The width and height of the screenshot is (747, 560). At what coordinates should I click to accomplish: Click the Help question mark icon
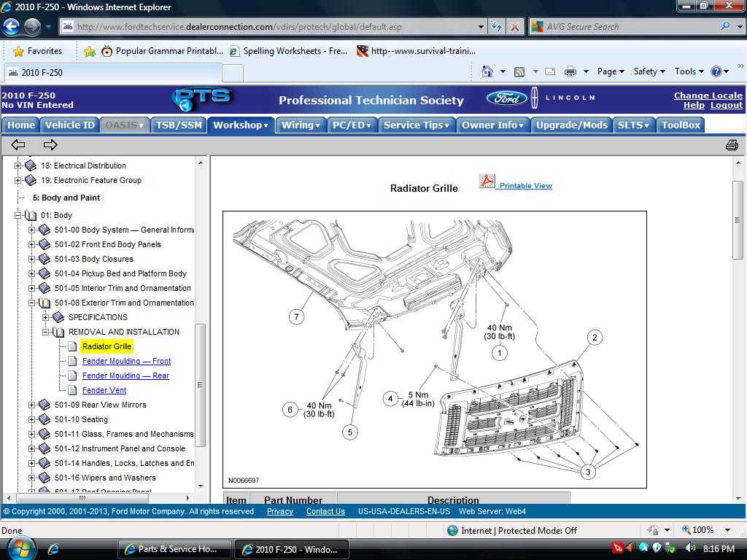click(716, 71)
